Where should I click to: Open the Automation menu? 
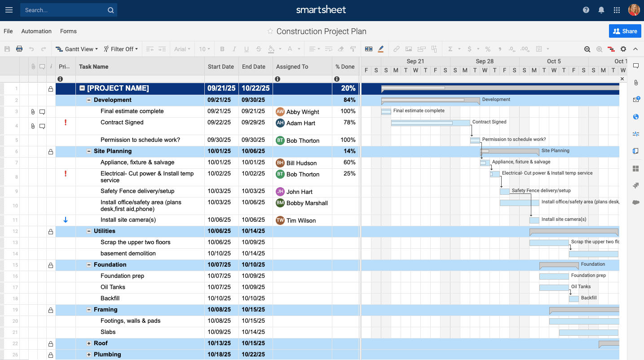(x=36, y=31)
